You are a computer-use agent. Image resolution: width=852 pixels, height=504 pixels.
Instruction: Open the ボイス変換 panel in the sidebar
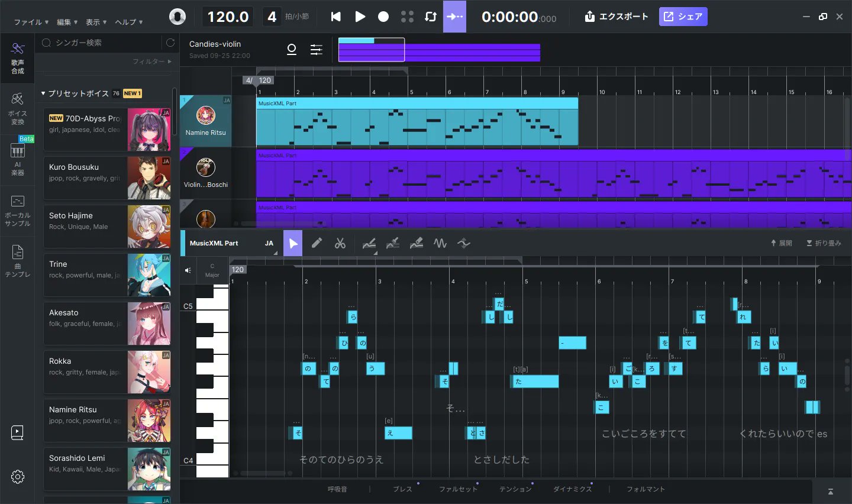pyautogui.click(x=18, y=105)
